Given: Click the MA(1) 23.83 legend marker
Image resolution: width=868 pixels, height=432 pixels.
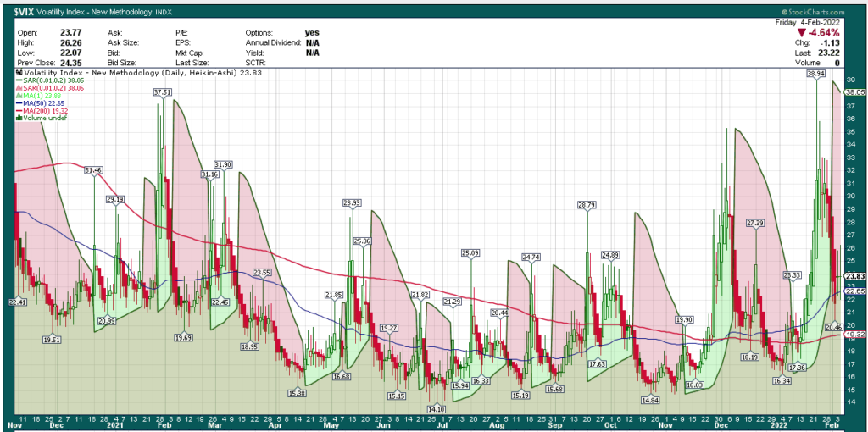Looking at the screenshot, I should pyautogui.click(x=18, y=95).
